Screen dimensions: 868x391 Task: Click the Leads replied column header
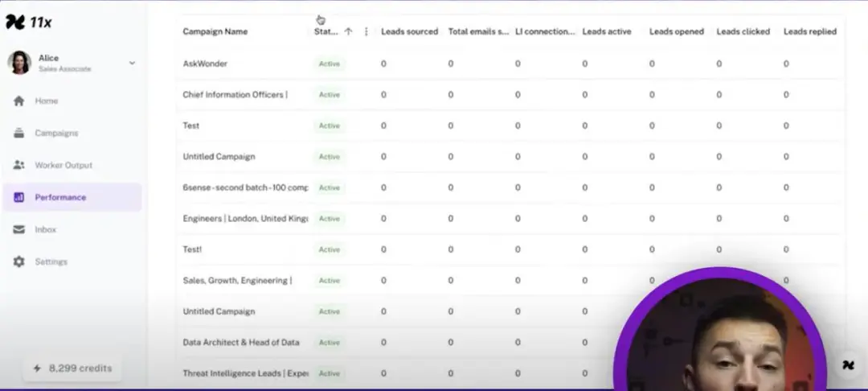[810, 31]
